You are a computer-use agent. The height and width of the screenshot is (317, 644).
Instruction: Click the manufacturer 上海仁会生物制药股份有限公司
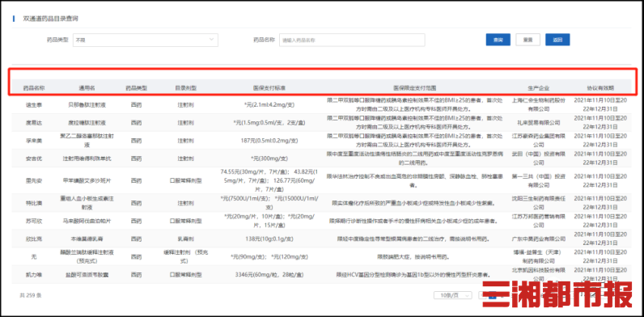539,105
